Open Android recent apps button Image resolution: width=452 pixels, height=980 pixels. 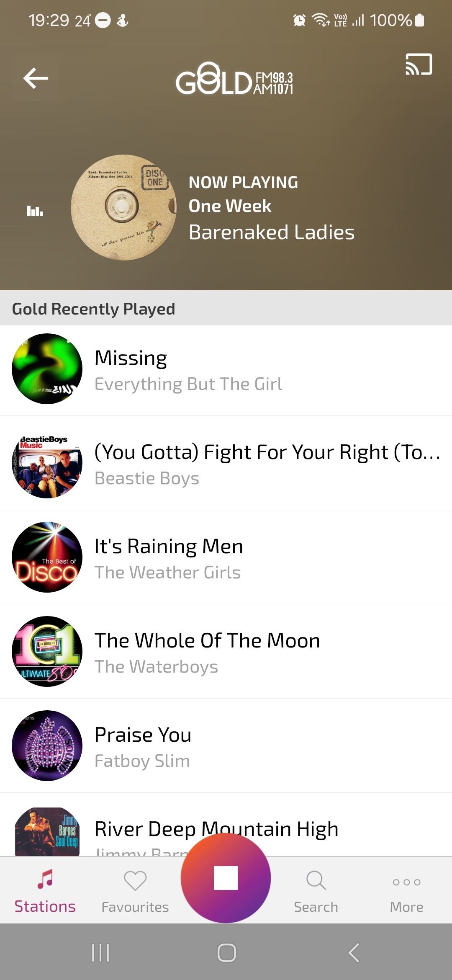point(100,953)
